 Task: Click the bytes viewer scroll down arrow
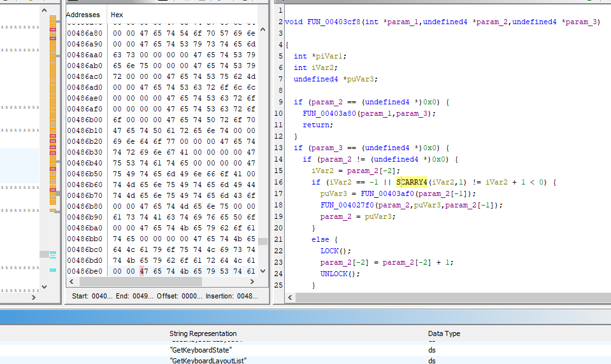tap(263, 271)
